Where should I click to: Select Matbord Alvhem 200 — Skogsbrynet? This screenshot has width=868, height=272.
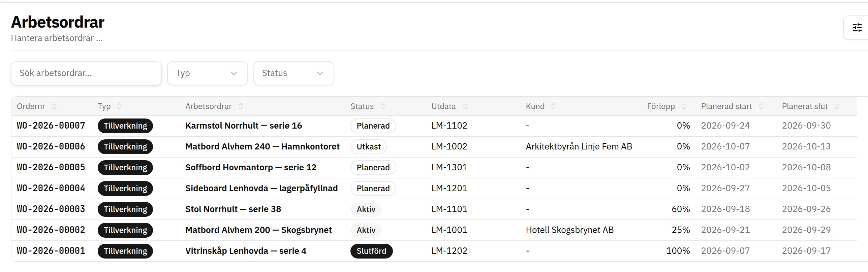point(258,230)
